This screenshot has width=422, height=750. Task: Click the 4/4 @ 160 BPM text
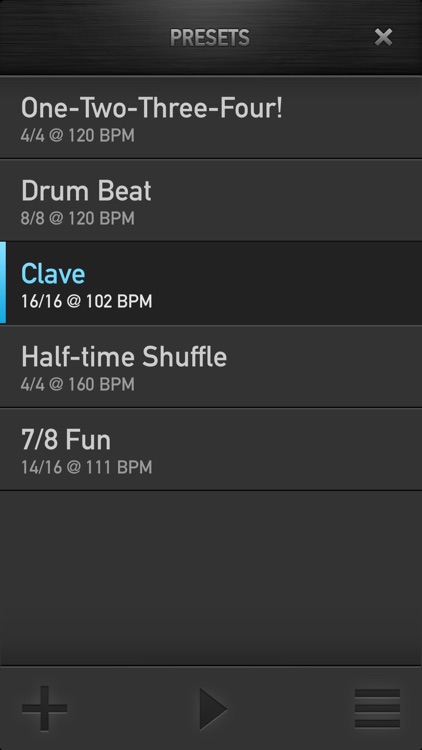[78, 385]
